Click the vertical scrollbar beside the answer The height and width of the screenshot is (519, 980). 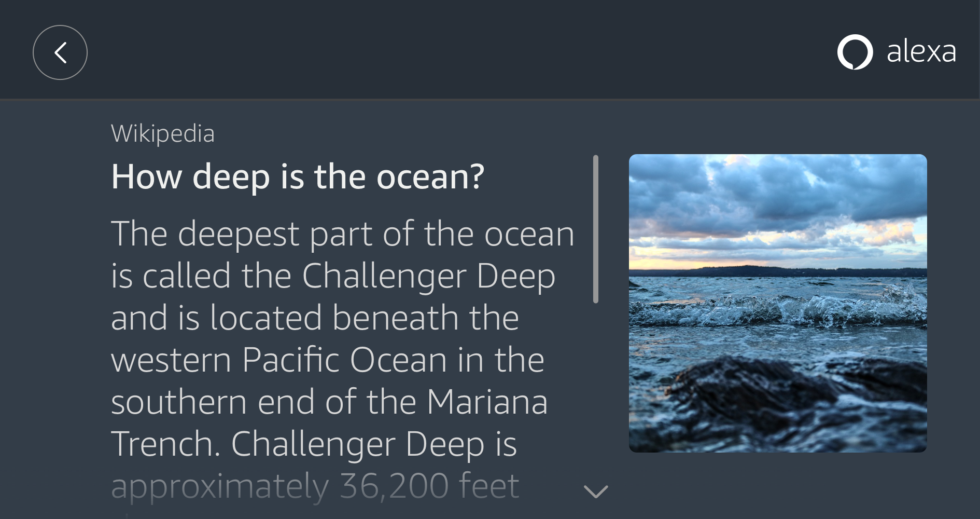(x=596, y=229)
